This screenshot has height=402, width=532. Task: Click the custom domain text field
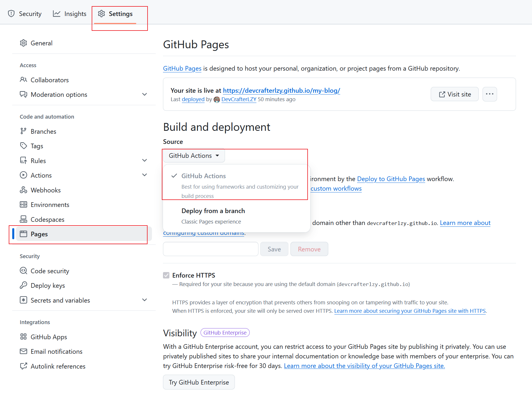pyautogui.click(x=210, y=249)
